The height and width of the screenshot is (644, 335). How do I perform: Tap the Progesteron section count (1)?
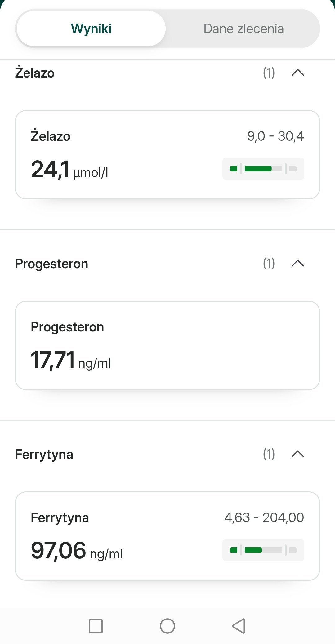tap(269, 264)
